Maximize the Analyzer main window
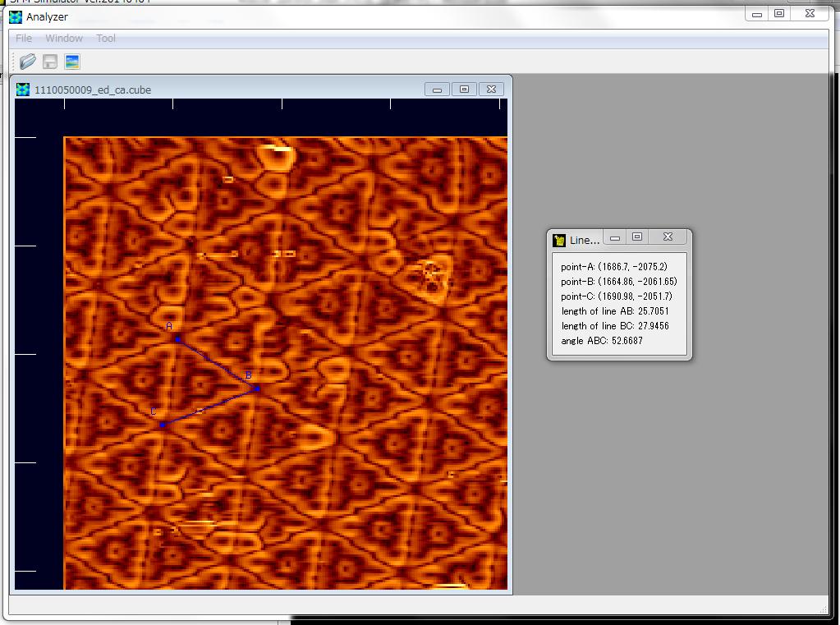The height and width of the screenshot is (625, 840). point(779,13)
